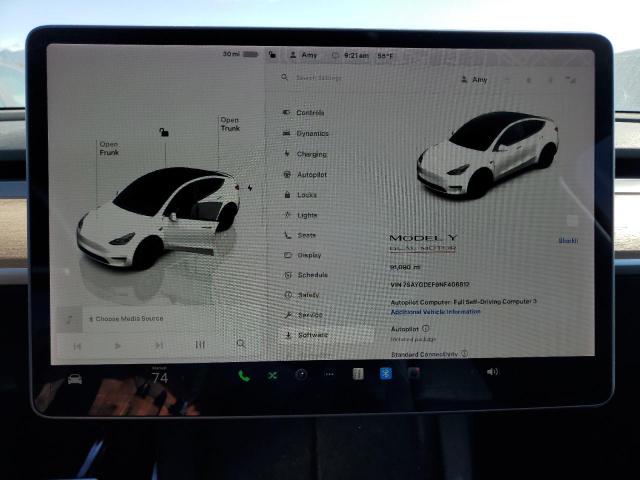Open the Dynamics settings menu
Viewport: 640px width, 480px height.
306,133
